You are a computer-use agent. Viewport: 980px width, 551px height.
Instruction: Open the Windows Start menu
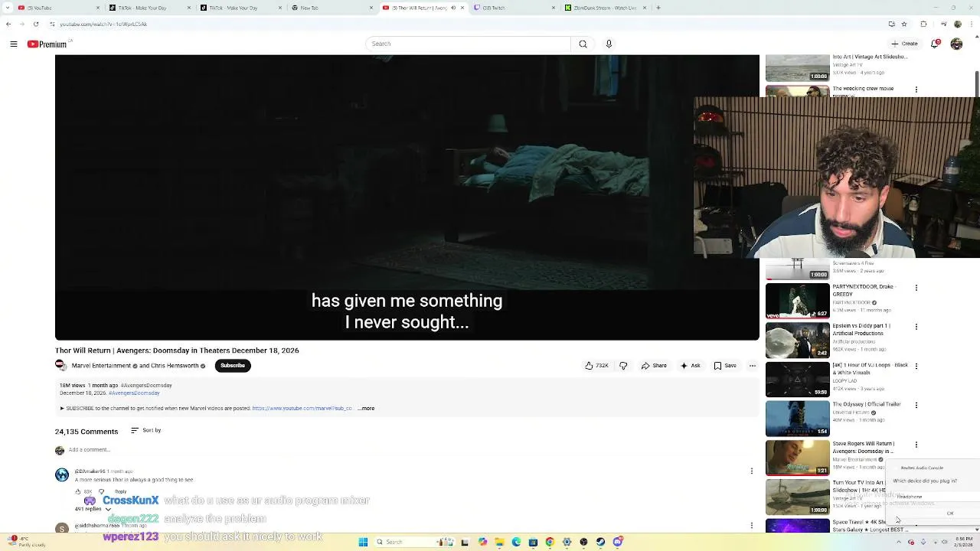[x=363, y=542]
